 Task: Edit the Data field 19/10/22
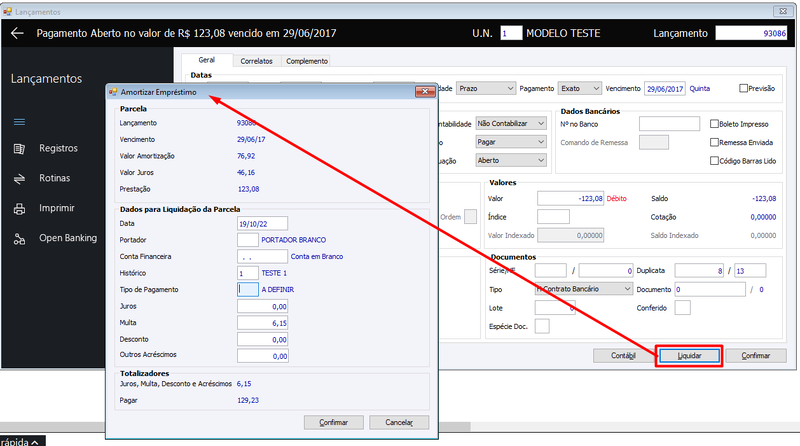262,224
